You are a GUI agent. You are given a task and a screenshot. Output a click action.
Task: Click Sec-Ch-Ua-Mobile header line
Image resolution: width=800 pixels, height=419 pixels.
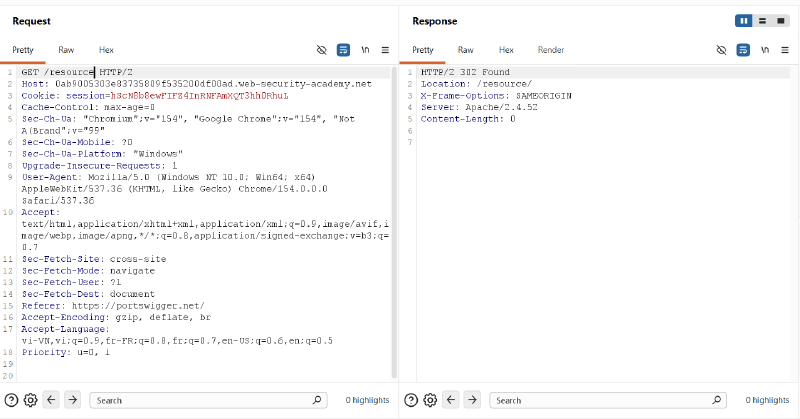[x=77, y=142]
